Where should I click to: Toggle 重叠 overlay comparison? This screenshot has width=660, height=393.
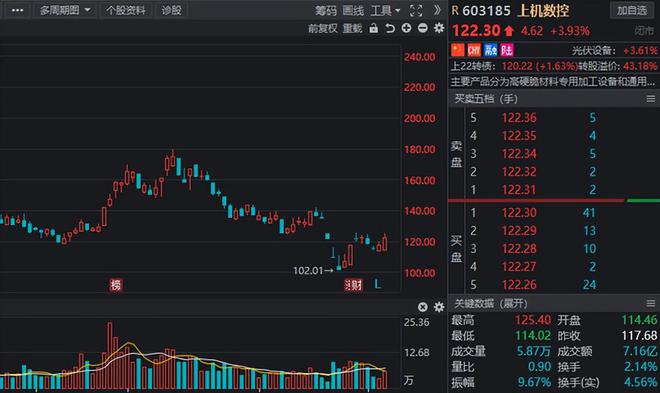(x=352, y=28)
